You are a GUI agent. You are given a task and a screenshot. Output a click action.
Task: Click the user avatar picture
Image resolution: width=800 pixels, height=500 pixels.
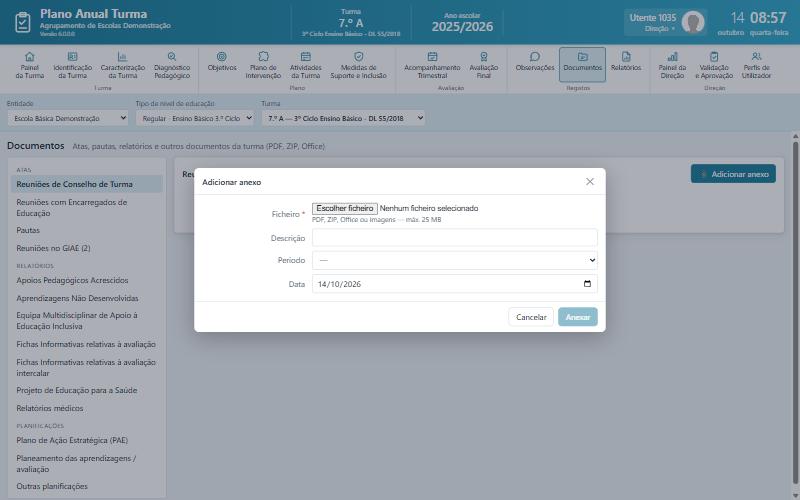[693, 22]
